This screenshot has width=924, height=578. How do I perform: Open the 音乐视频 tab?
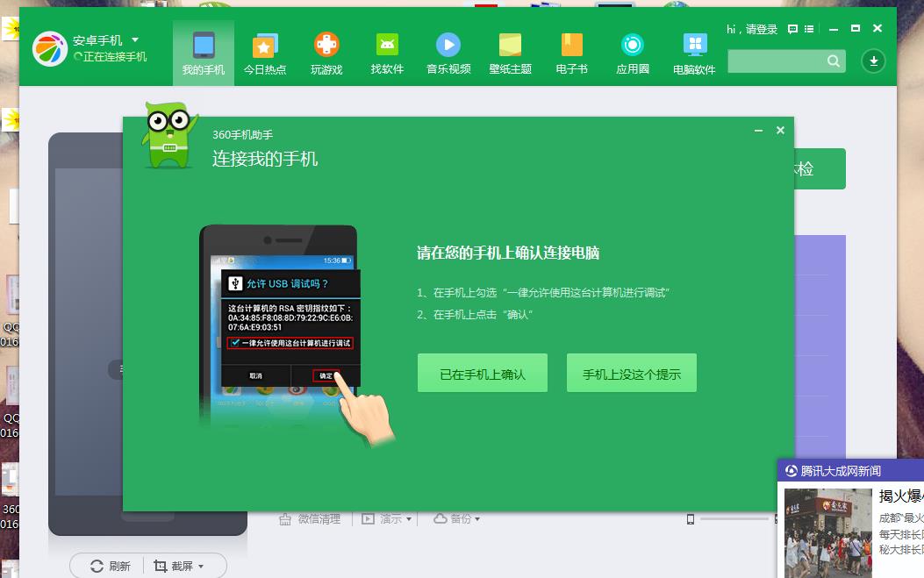click(448, 53)
